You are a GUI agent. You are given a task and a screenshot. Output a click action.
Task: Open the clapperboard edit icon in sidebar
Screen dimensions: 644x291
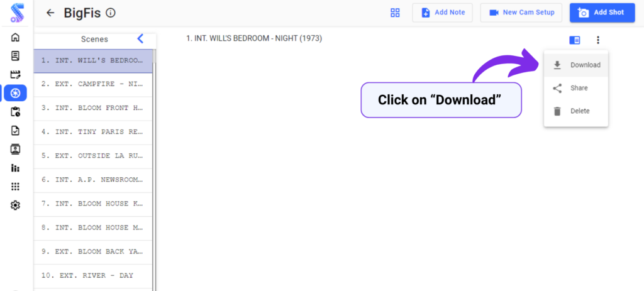click(x=15, y=74)
